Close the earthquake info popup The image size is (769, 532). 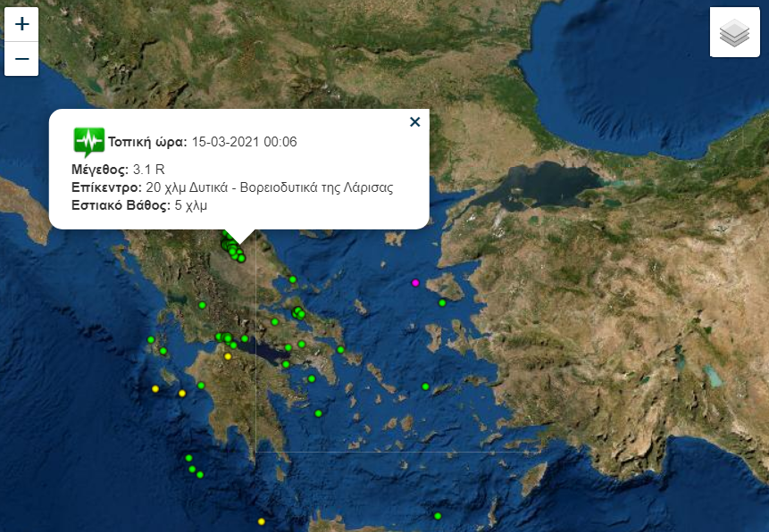[414, 122]
